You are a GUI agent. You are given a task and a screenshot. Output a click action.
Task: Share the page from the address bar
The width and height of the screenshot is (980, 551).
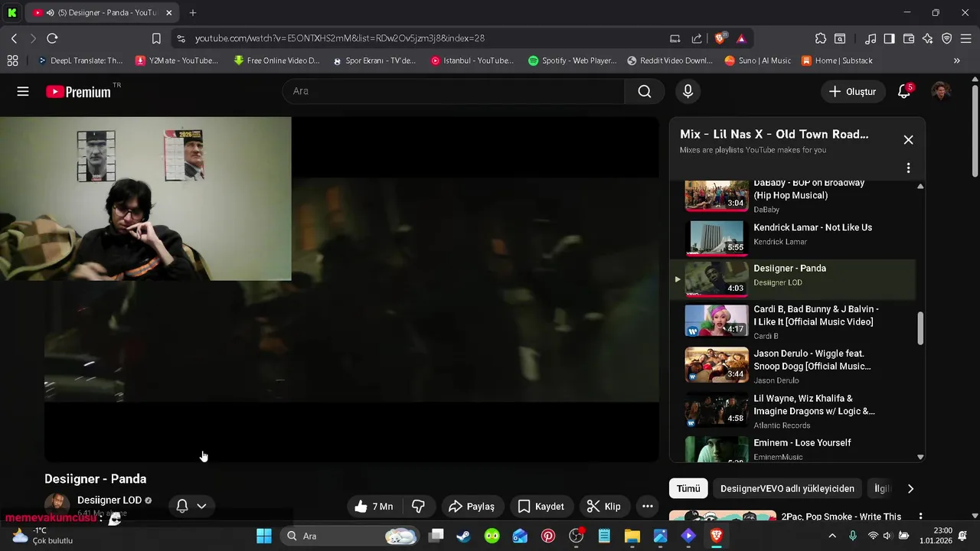pyautogui.click(x=697, y=38)
